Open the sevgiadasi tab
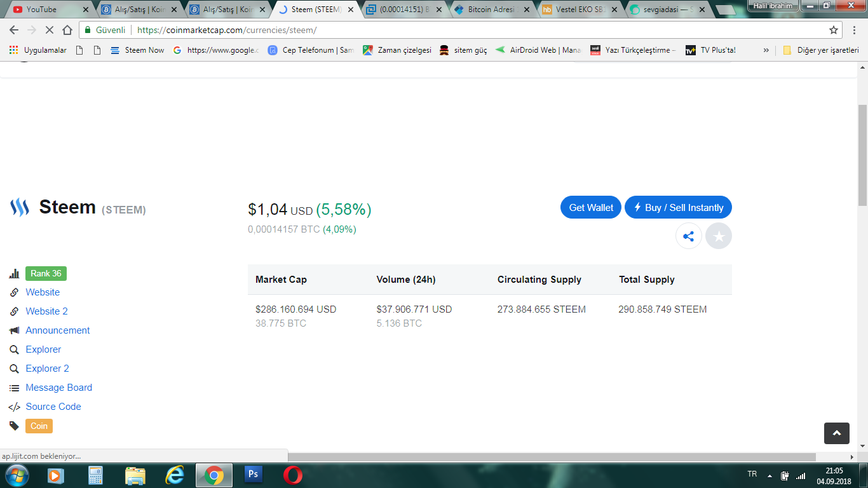 point(668,10)
